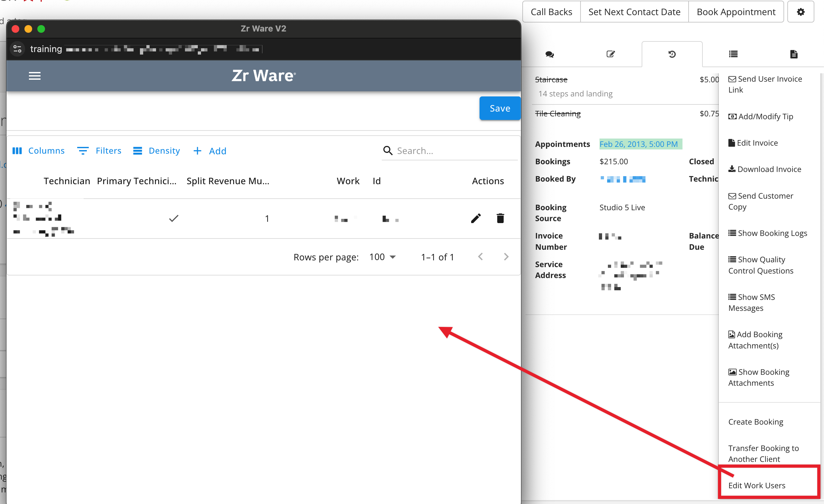Change table Density

(x=157, y=151)
